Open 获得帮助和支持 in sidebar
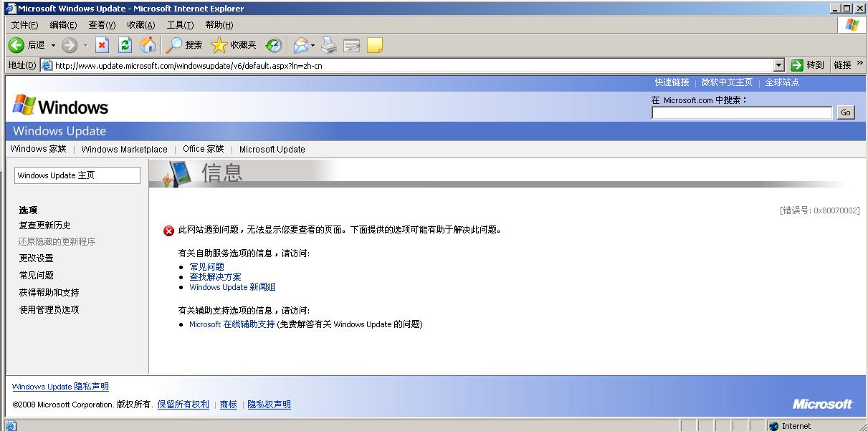868x431 pixels. pos(49,293)
